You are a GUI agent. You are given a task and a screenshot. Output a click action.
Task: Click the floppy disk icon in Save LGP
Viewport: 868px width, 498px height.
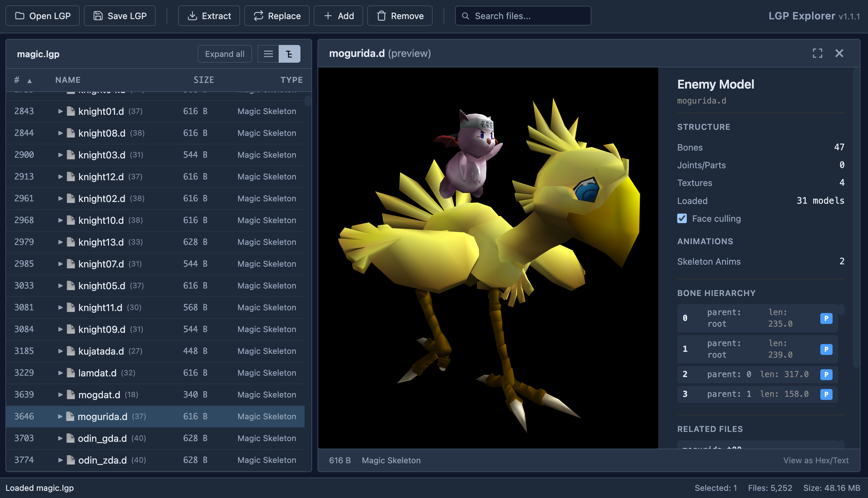[98, 16]
